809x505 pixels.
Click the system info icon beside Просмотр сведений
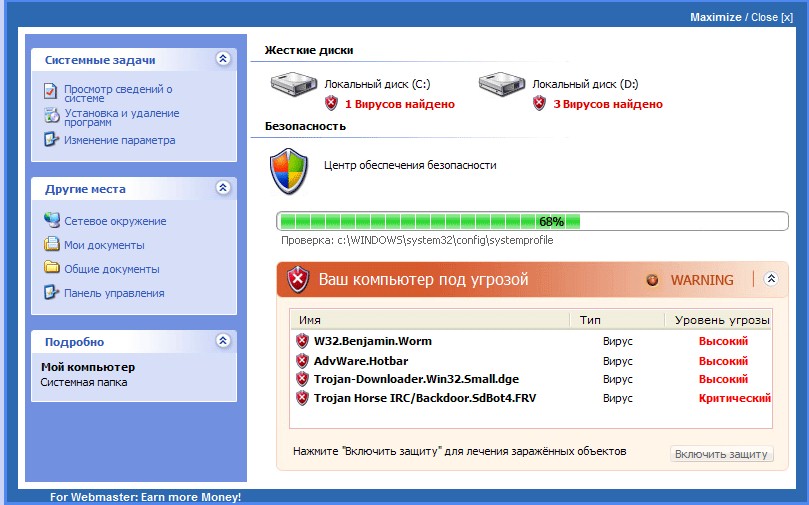coord(51,91)
